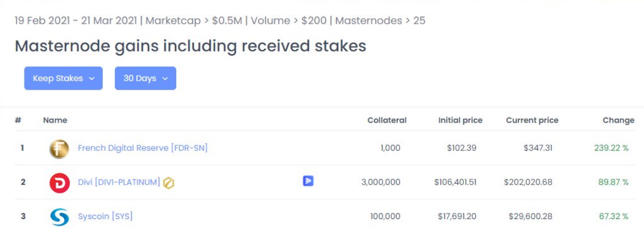
Task: Open the 30 Days period dropdown
Action: click(x=145, y=78)
